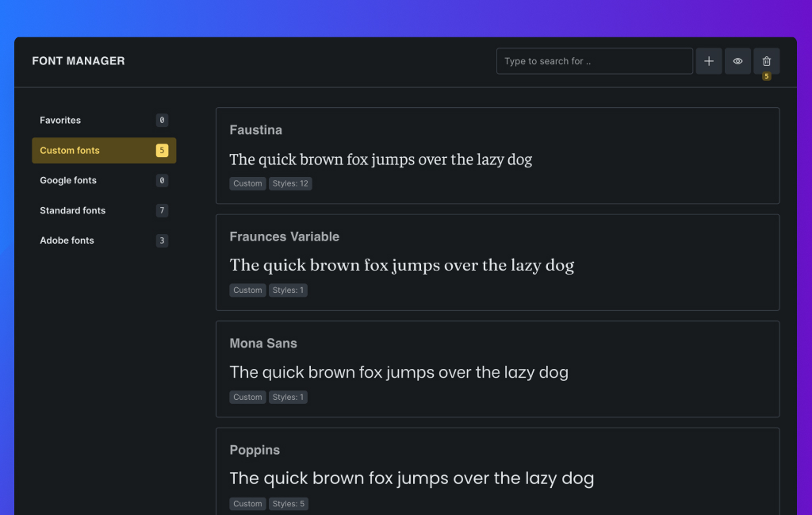
Task: Open the Fraunces Variable font card
Action: coord(497,262)
